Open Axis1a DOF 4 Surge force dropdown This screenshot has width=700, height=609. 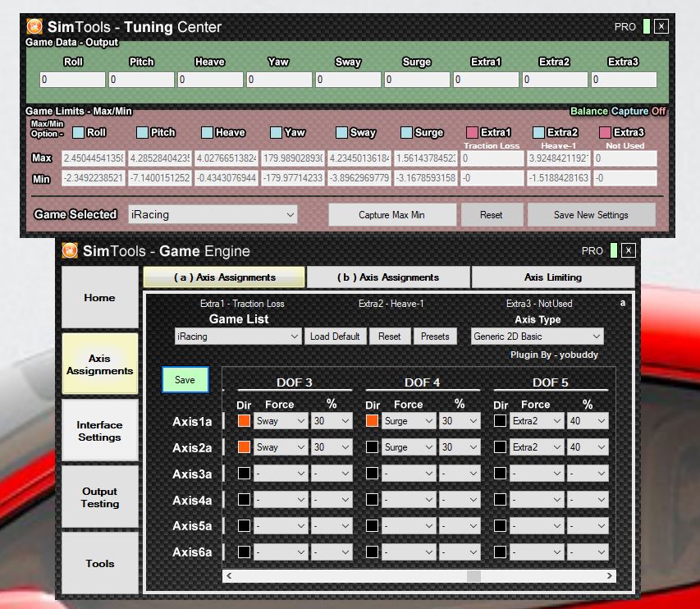click(x=408, y=420)
